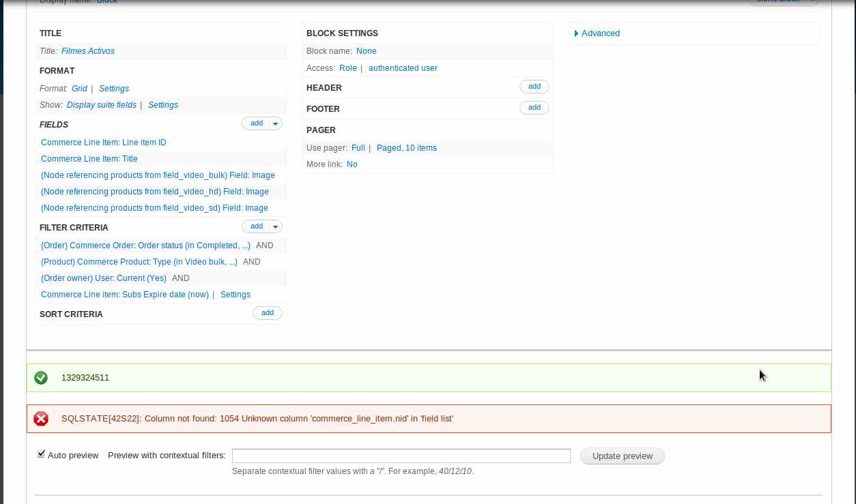Click the SQLSTATE column not found error text
The width and height of the screenshot is (856, 504).
pos(257,419)
